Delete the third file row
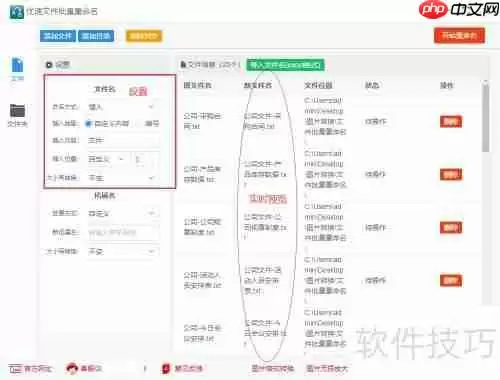This screenshot has width=500, height=380. (451, 228)
